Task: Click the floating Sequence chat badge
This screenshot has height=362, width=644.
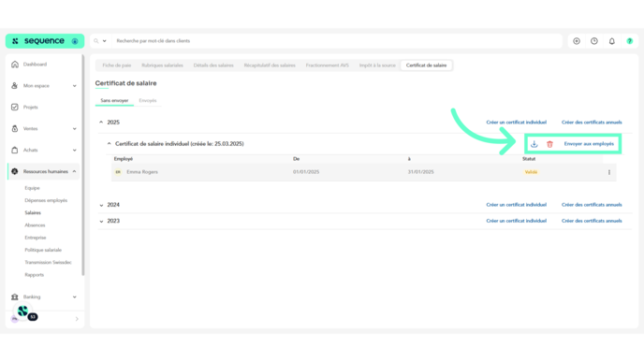Action: (23, 311)
